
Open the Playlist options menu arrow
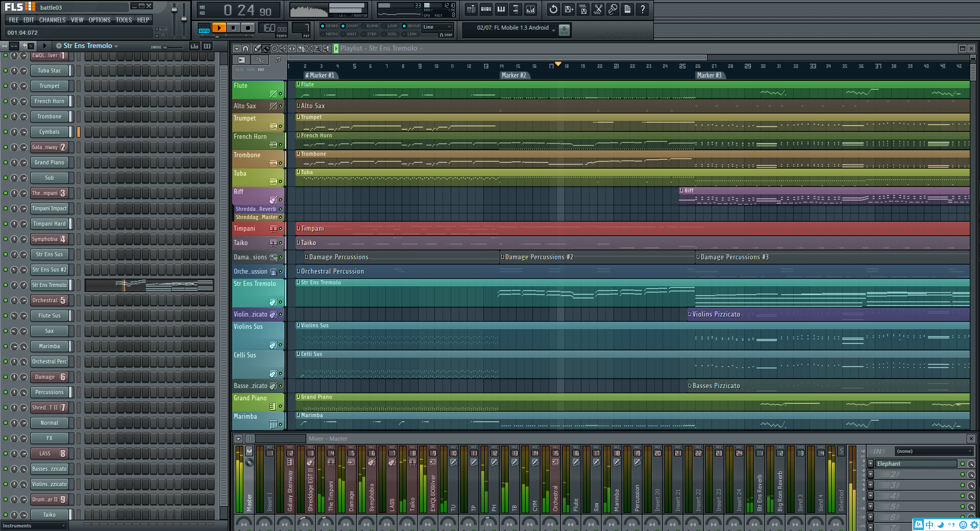point(236,49)
